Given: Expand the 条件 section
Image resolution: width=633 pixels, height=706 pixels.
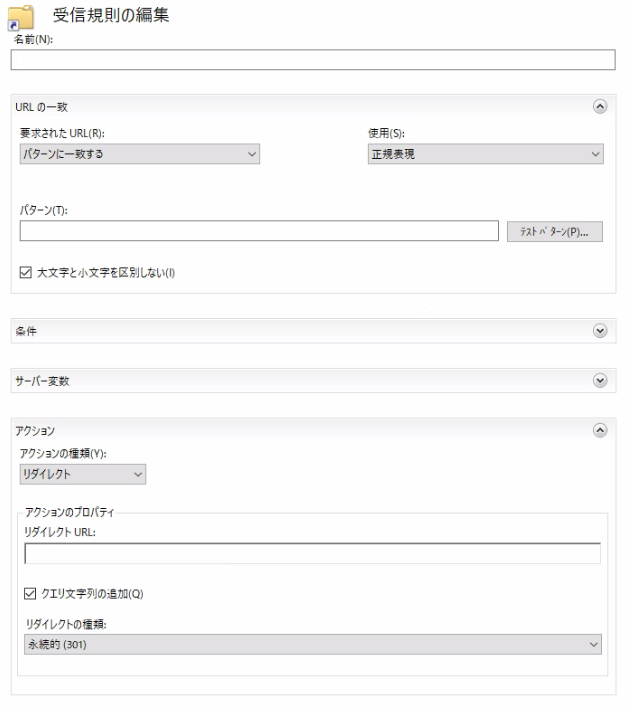Looking at the screenshot, I should 600,330.
